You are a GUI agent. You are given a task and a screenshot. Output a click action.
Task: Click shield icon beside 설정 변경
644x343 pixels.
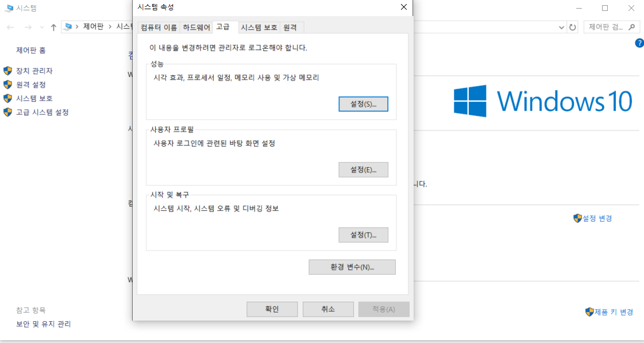coord(577,218)
